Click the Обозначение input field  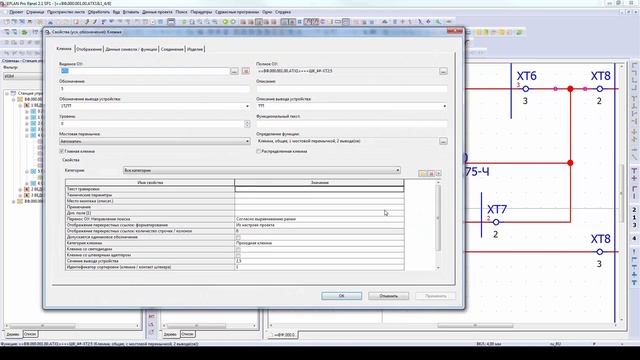point(154,89)
